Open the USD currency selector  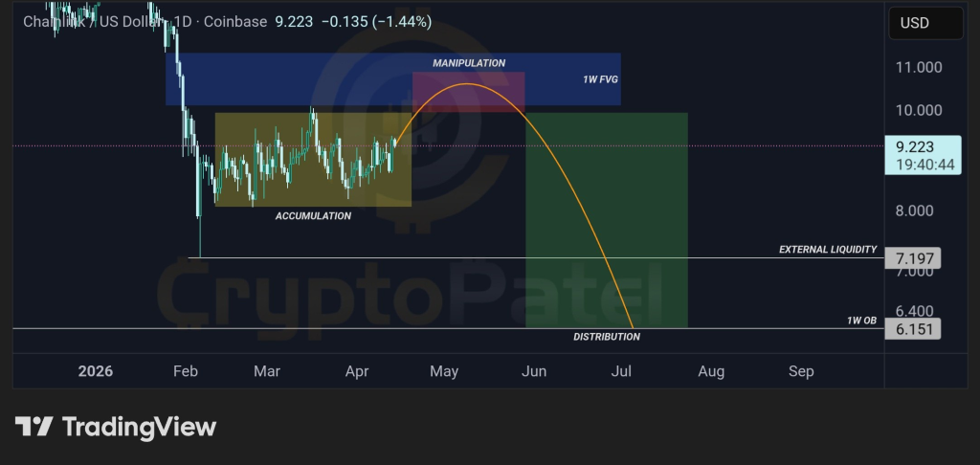[x=914, y=23]
